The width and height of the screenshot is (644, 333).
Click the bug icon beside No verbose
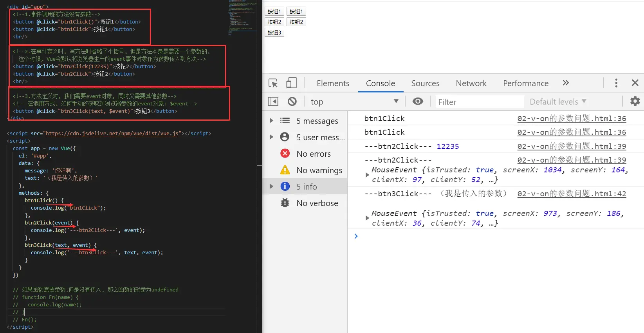pos(285,203)
